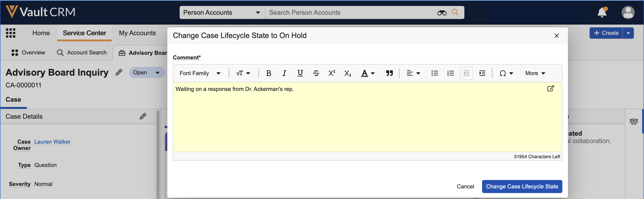Apply superscript formatting

(x=332, y=73)
